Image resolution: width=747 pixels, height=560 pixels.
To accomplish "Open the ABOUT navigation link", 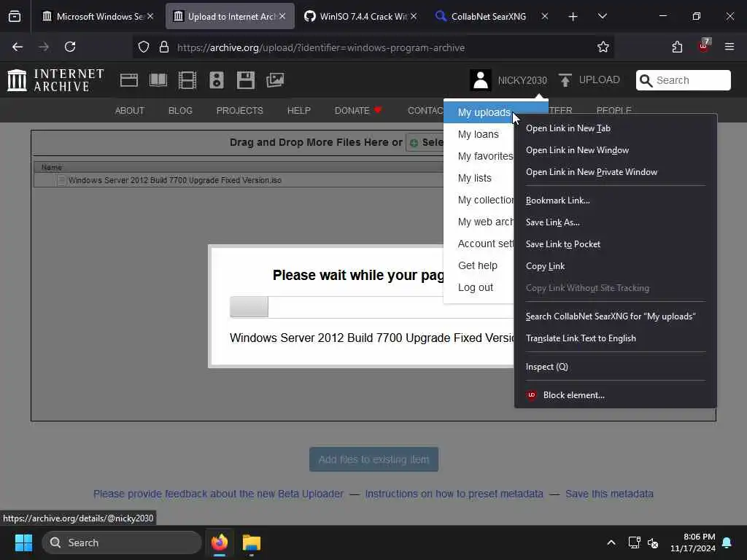I will click(x=130, y=111).
